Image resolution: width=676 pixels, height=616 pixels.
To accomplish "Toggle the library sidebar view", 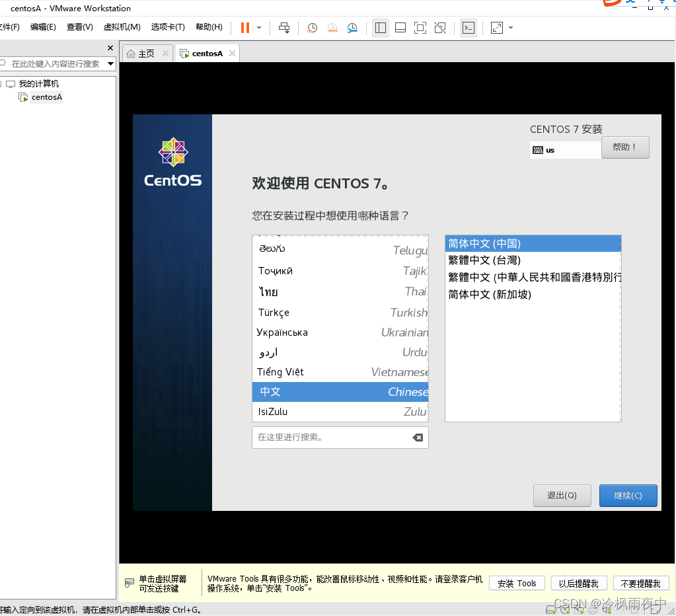I will coord(380,28).
